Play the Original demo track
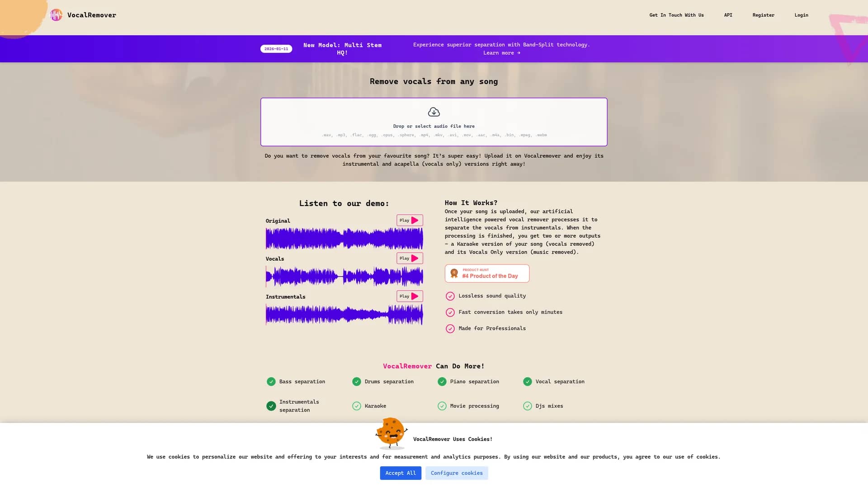This screenshot has width=868, height=488. [x=410, y=221]
